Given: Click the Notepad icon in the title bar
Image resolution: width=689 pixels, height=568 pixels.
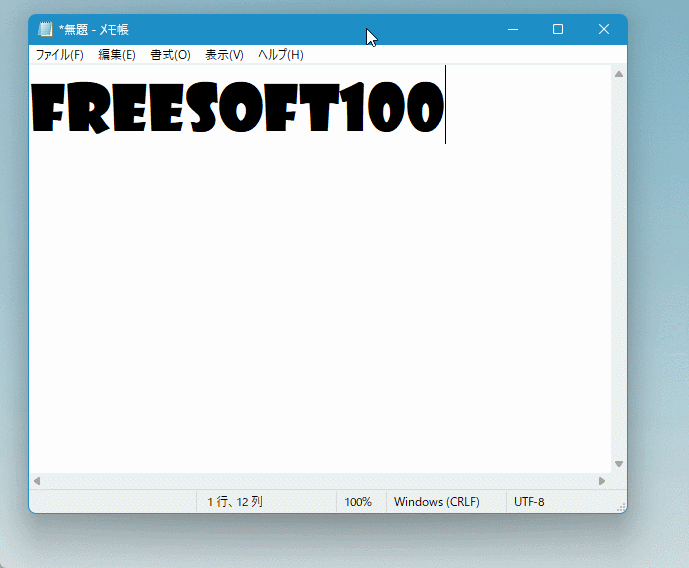Looking at the screenshot, I should pos(45,29).
